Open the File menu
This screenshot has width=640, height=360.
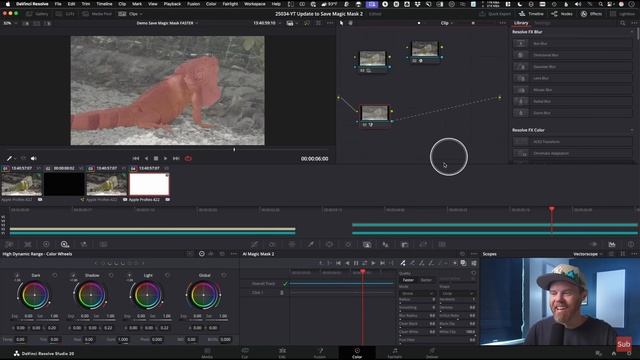pos(58,4)
